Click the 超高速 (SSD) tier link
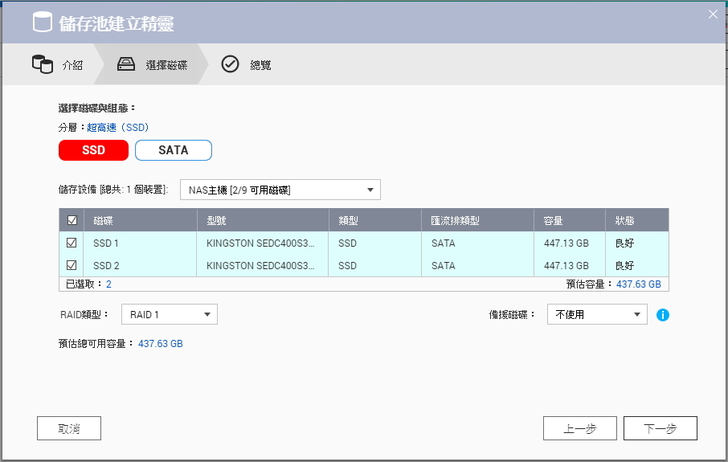 tap(117, 127)
